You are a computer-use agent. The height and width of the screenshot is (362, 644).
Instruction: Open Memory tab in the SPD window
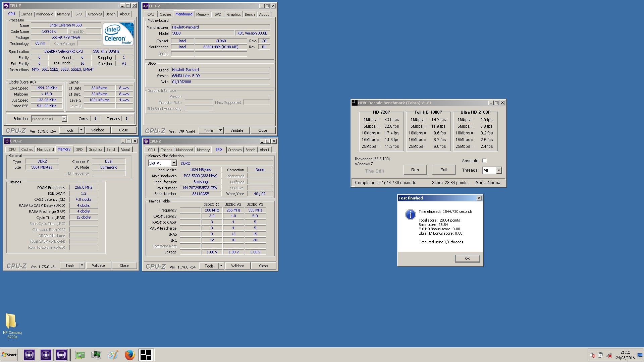tap(203, 150)
